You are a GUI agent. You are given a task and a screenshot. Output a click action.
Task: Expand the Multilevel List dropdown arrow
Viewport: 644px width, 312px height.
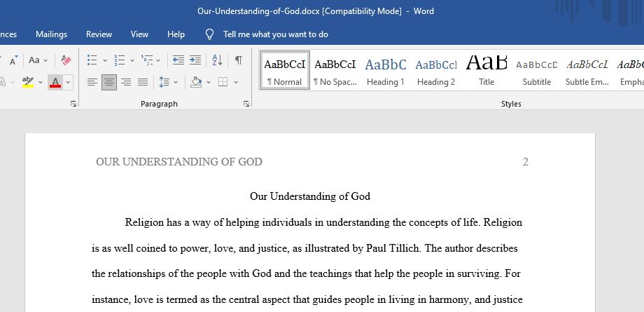tap(158, 60)
